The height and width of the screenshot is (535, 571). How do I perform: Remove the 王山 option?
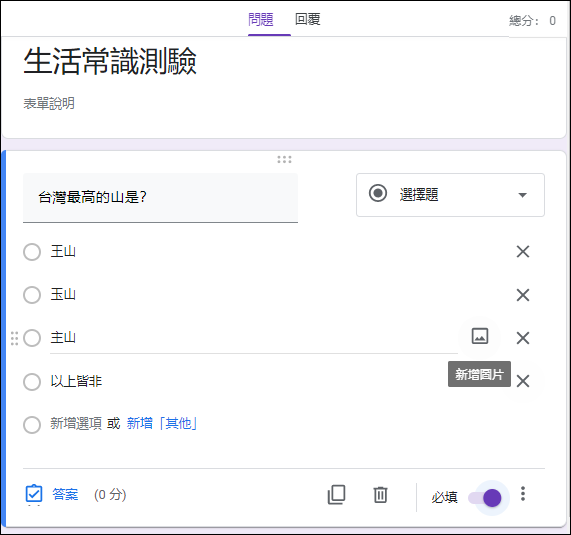[x=523, y=251]
